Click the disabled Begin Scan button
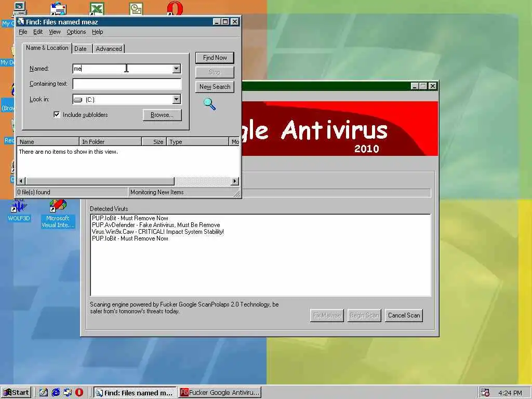 [x=364, y=315]
